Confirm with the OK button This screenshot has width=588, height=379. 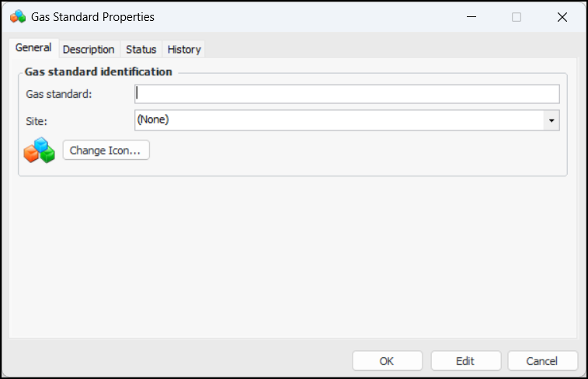tap(387, 361)
